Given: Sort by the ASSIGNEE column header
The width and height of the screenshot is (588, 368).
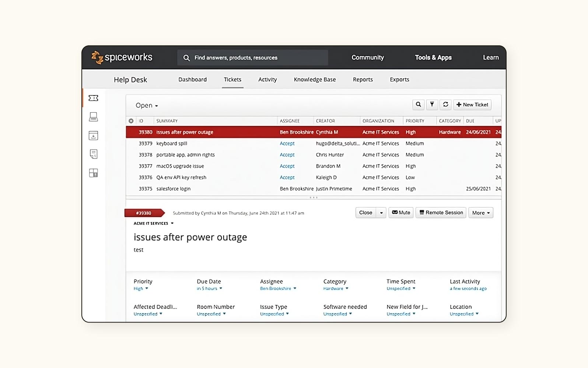Looking at the screenshot, I should tap(290, 121).
